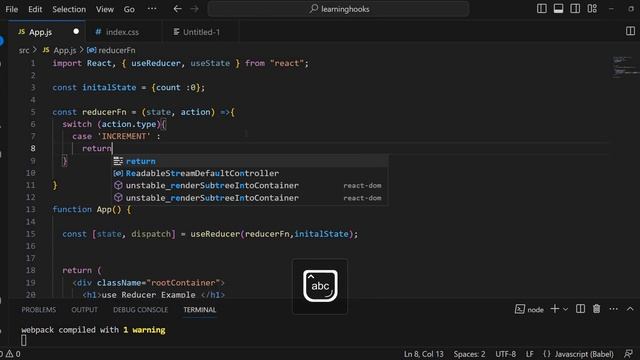Viewport: 640px width, 360px height.
Task: Click the terminal webpack compiled output
Action: pos(93,330)
